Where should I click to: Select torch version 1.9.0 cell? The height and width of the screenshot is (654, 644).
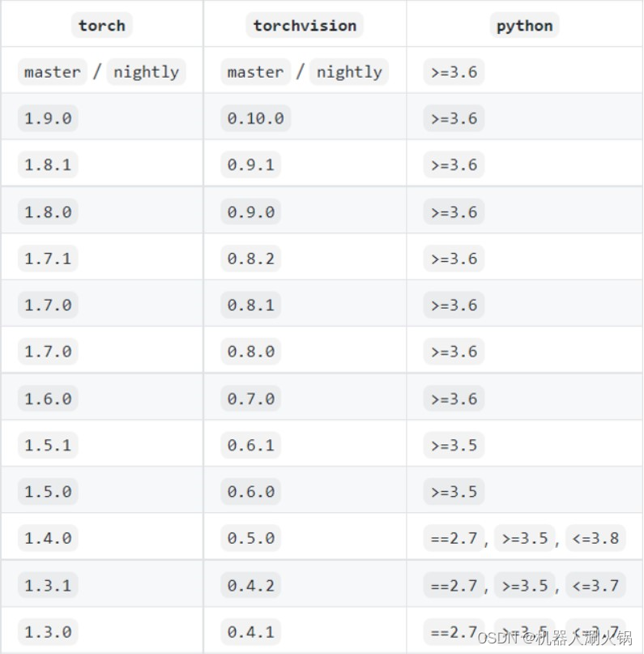click(48, 118)
